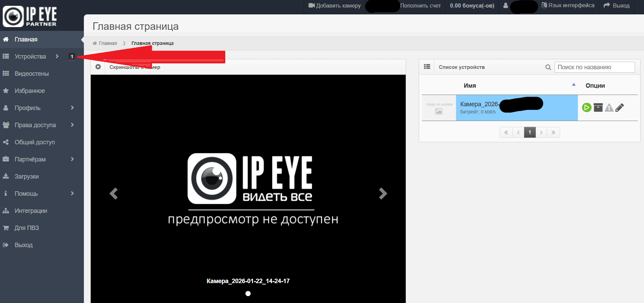Expand the Устройства sidebar menu
The image size is (644, 303).
(30, 57)
